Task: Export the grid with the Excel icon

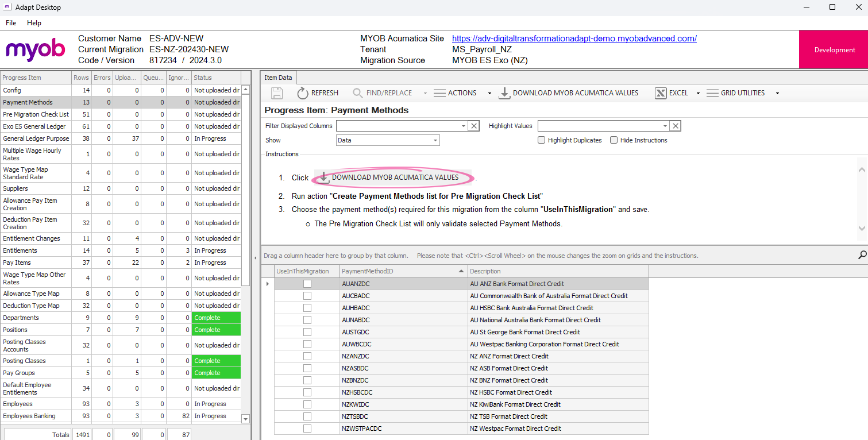Action: click(x=661, y=92)
